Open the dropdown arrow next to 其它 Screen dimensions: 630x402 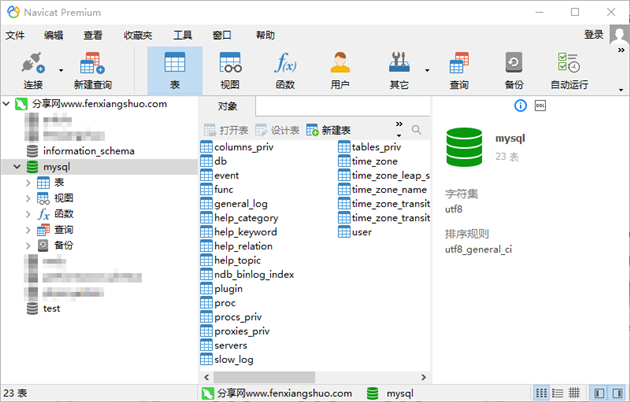427,71
